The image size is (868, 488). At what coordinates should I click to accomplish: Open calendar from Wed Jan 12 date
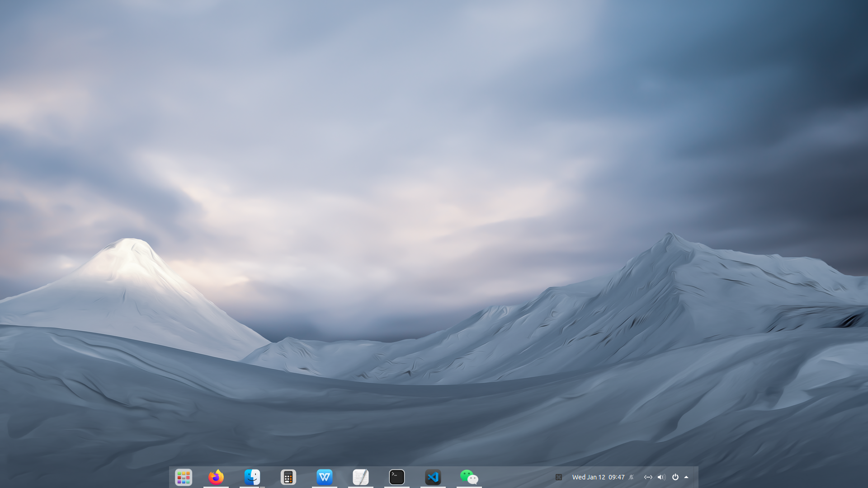[588, 477]
